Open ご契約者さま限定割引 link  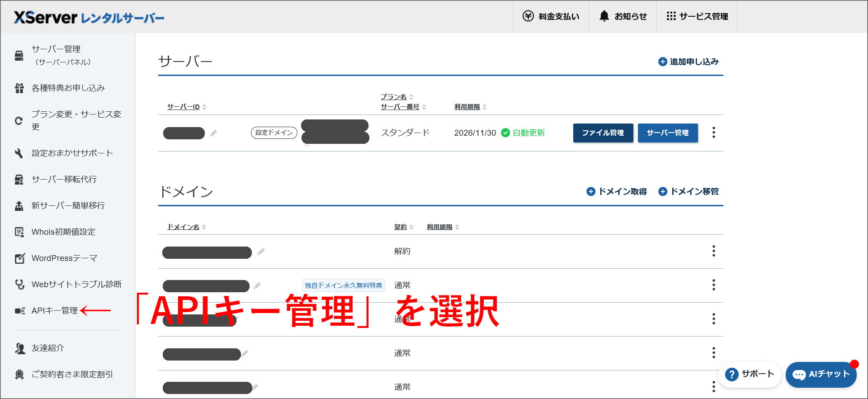click(72, 374)
